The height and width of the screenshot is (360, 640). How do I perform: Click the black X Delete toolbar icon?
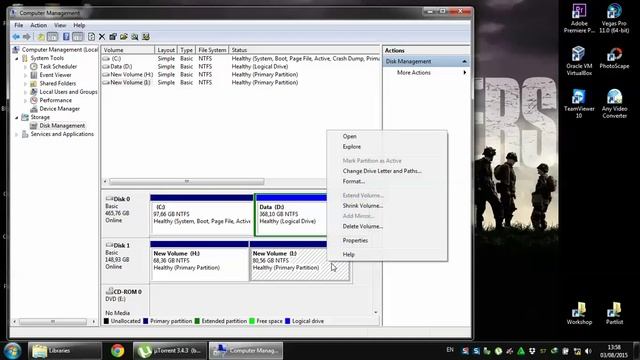coord(102,37)
